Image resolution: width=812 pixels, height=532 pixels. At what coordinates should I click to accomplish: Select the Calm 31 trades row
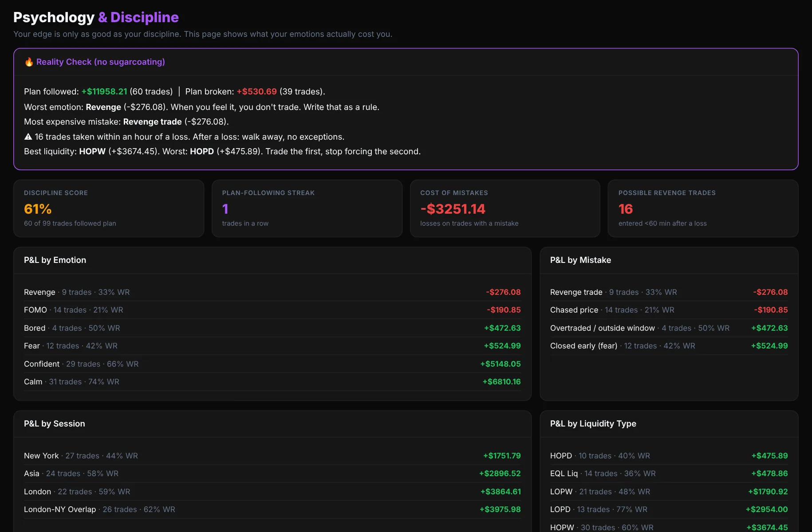272,382
